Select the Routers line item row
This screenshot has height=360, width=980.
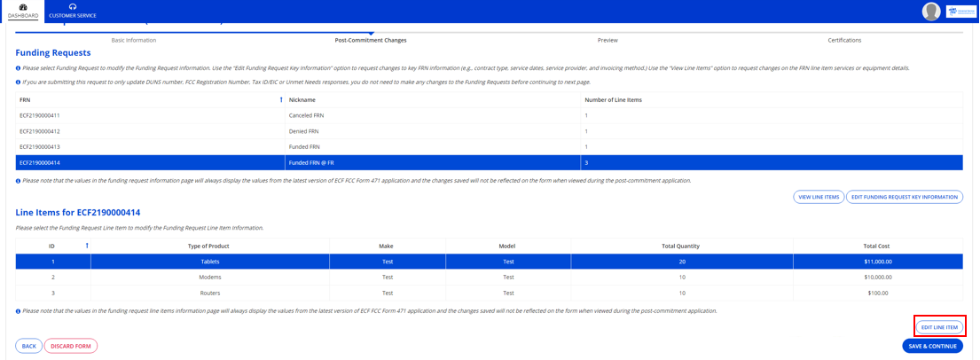click(x=490, y=293)
